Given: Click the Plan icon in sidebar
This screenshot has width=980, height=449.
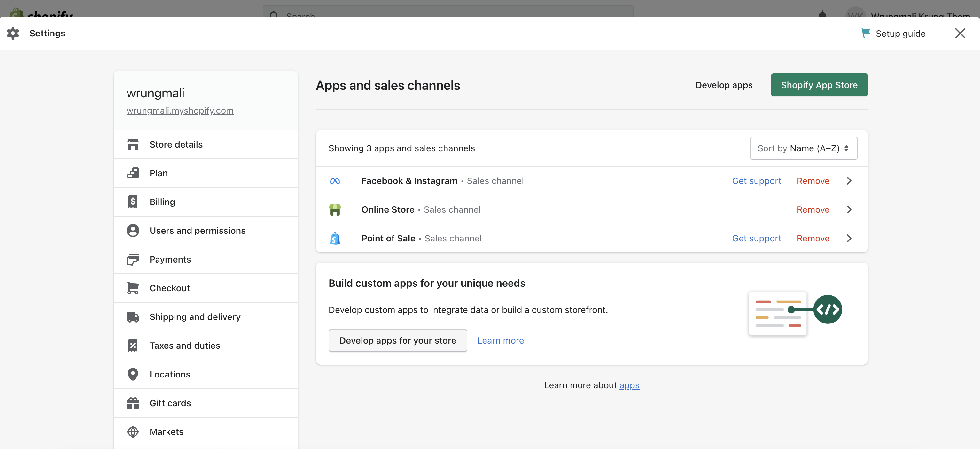Looking at the screenshot, I should click(133, 173).
